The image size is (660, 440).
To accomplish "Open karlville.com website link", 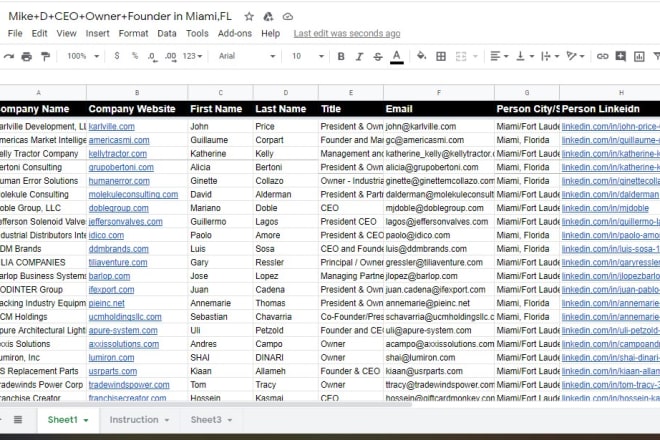I will point(112,126).
